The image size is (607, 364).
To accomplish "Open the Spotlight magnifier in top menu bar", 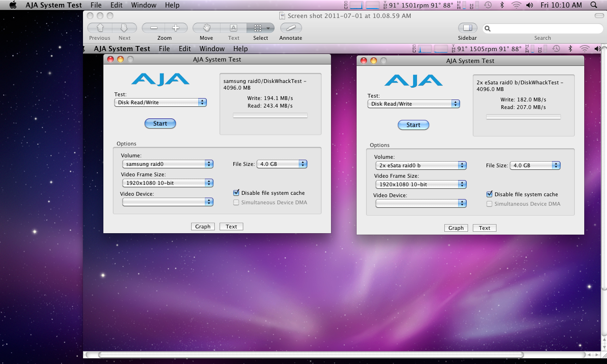I will coord(594,5).
